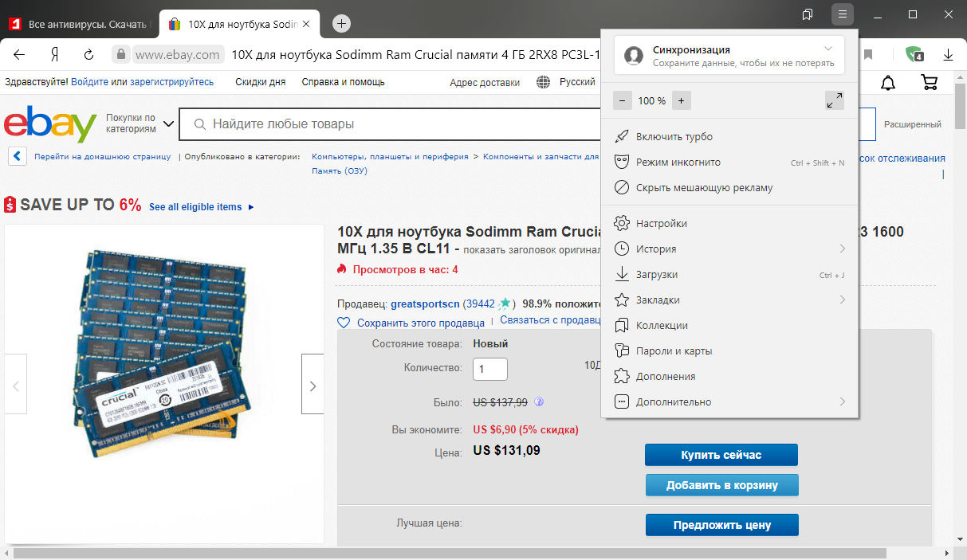Open Пароли и карты menu item
The image size is (967, 560).
[729, 351]
